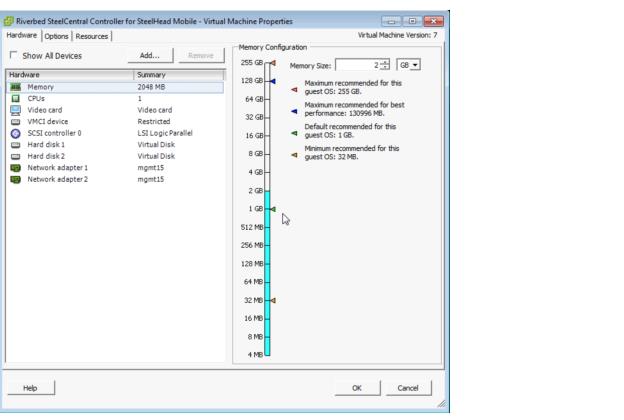Screen dimensions: 624x420
Task: Click the Restricted summary value
Action: coord(154,121)
